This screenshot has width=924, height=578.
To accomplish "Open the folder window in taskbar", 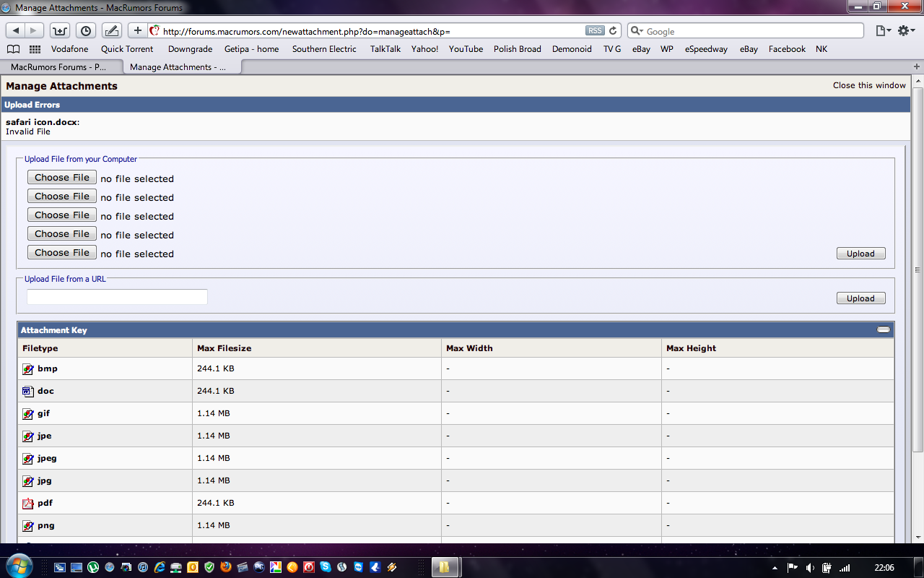I will [445, 567].
